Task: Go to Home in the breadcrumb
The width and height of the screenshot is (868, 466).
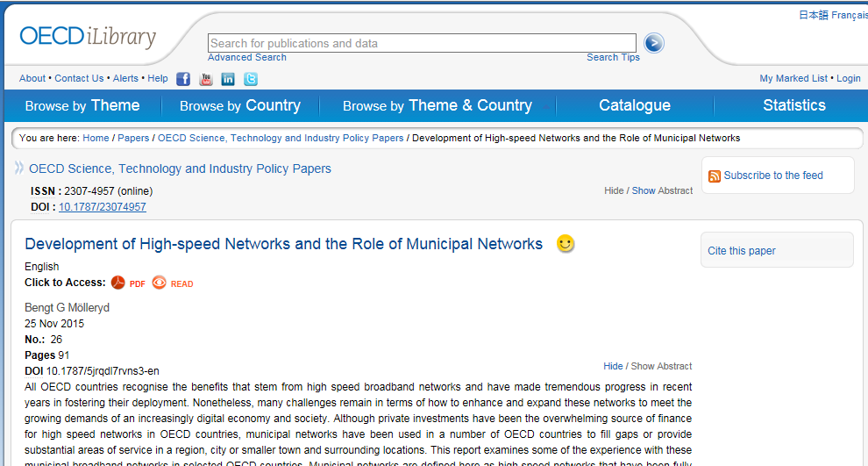Action: [x=96, y=138]
